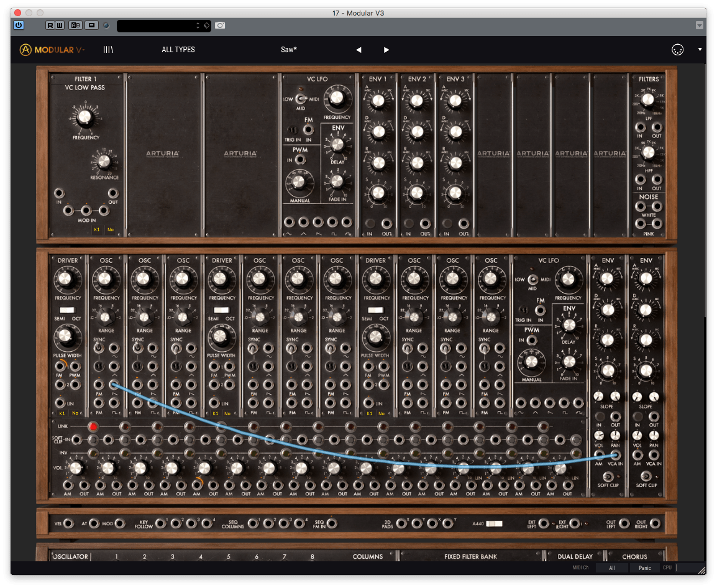This screenshot has width=717, height=588.
Task: Click the MOD wheel jack
Action: click(119, 523)
